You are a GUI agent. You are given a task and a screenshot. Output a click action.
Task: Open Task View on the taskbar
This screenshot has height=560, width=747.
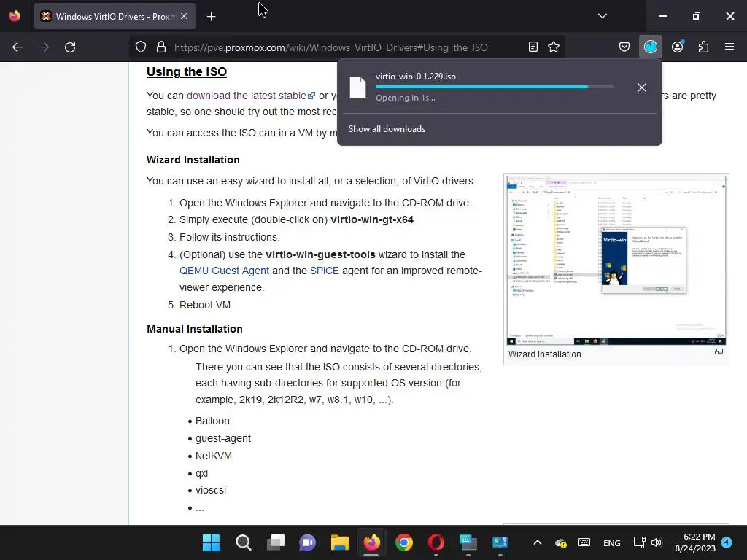coord(275,542)
